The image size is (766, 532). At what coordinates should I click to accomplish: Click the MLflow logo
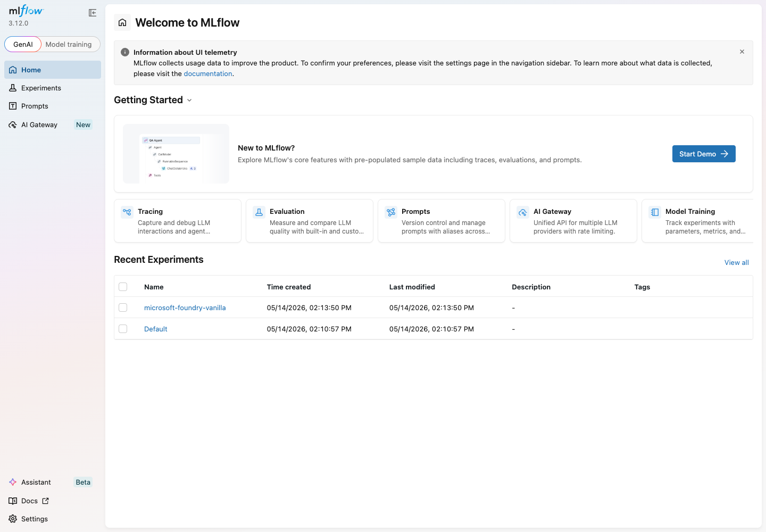coord(26,11)
